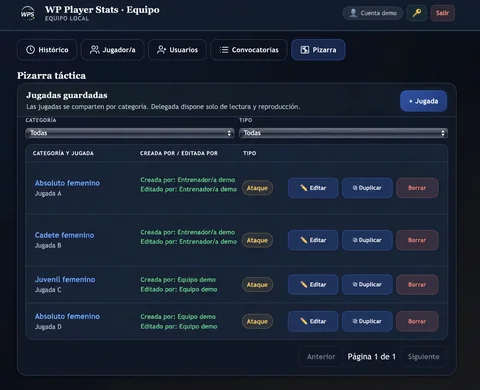This screenshot has width=480, height=390.
Task: Click the Salir logout button
Action: (442, 13)
